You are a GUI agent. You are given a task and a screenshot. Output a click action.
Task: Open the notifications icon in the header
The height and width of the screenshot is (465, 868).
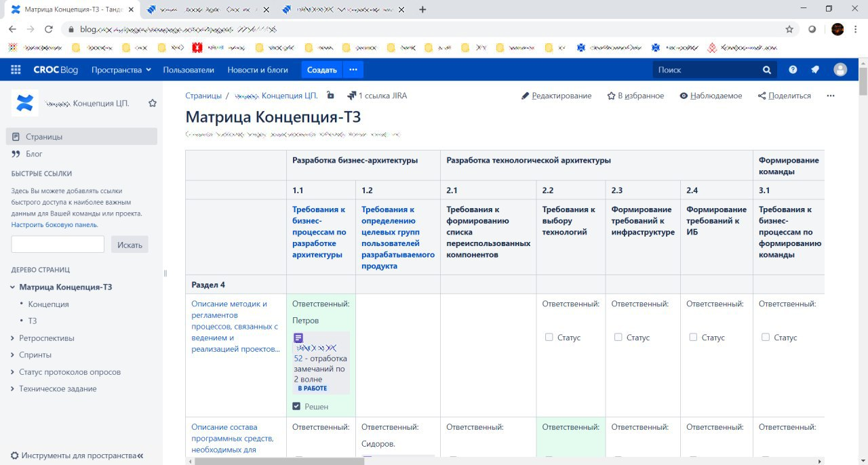(815, 70)
